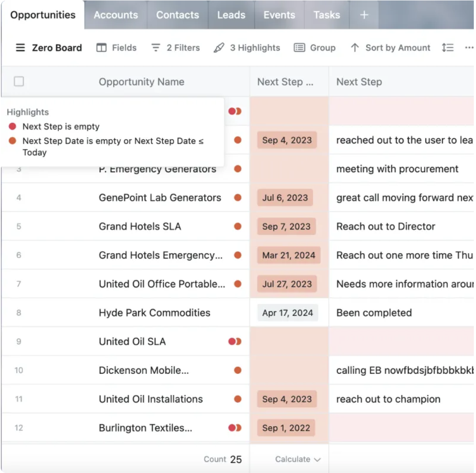
Task: Click highlight dots on United Oil SLA row
Action: pyautogui.click(x=235, y=342)
